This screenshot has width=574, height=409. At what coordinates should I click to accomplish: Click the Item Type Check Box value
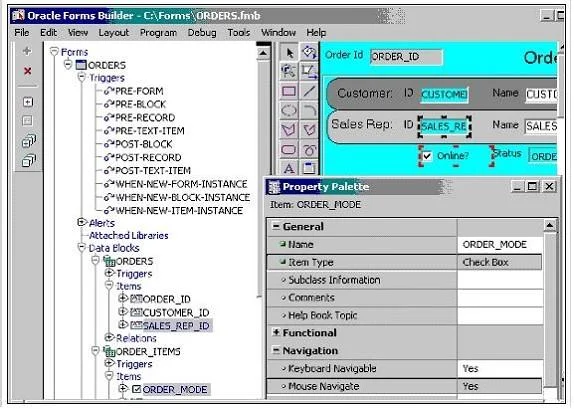coord(500,262)
